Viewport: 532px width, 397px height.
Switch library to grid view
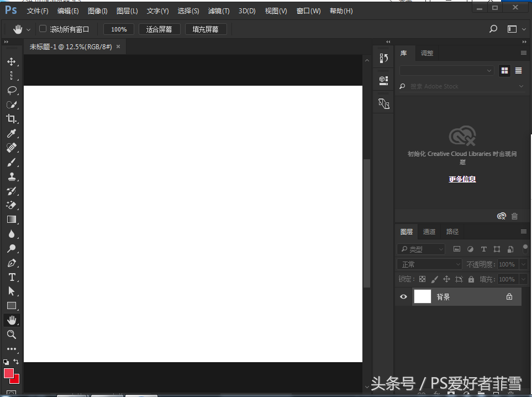click(x=505, y=71)
